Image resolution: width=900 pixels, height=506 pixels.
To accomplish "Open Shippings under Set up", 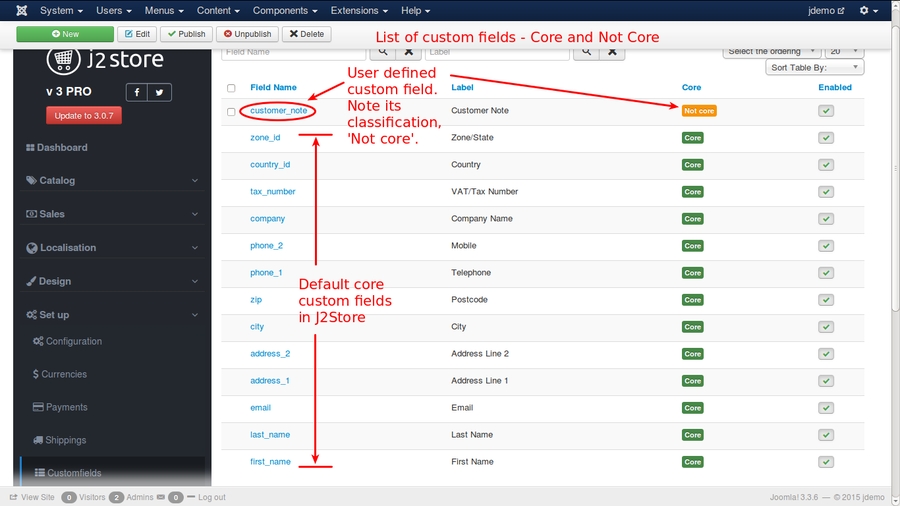I will 60,440.
